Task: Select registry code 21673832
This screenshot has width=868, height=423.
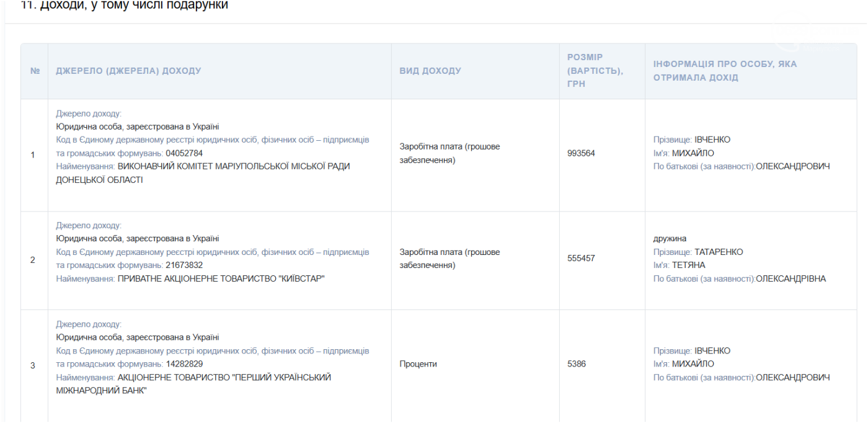Action: point(184,265)
